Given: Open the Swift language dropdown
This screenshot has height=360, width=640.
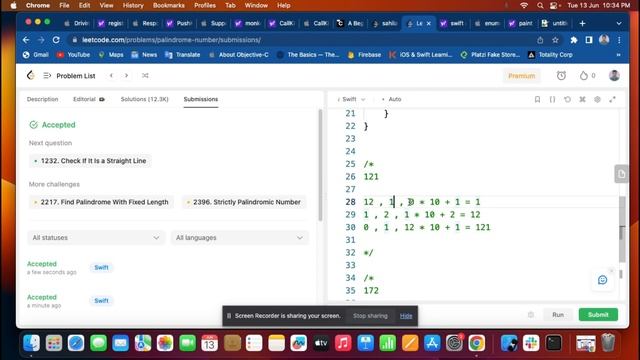Looking at the screenshot, I should point(351,99).
